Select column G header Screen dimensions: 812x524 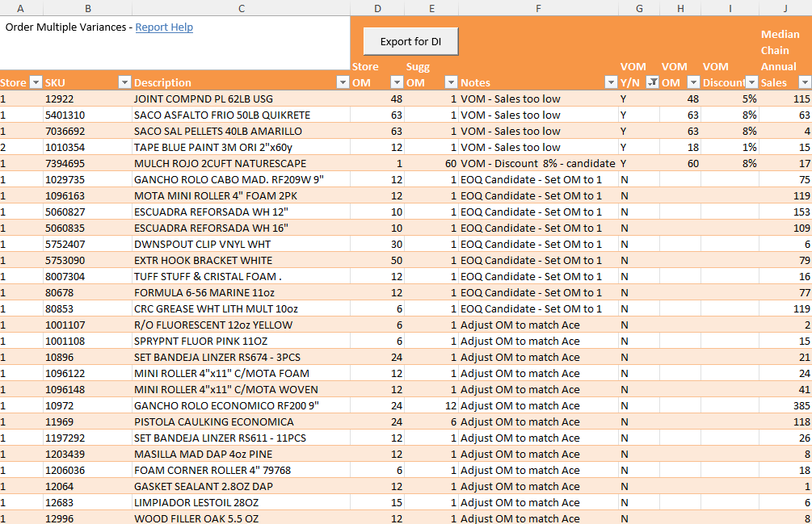tap(639, 8)
